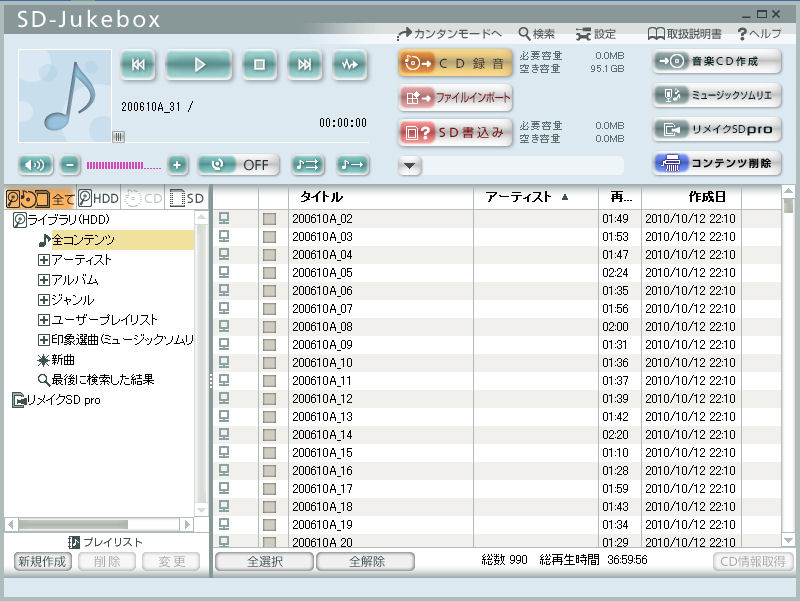Launch リメイクSD pro
This screenshot has width=800, height=601.
(x=717, y=130)
